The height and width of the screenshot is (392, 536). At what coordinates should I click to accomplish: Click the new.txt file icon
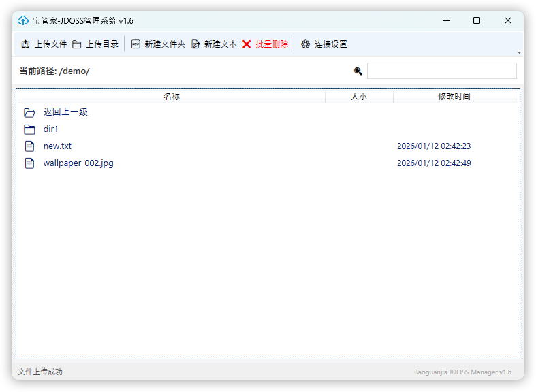[x=29, y=146]
